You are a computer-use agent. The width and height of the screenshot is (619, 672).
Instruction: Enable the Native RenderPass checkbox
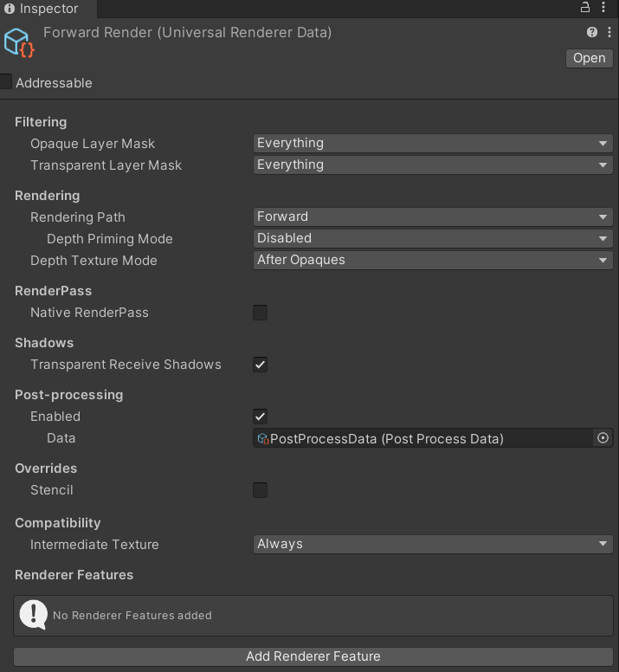point(260,313)
